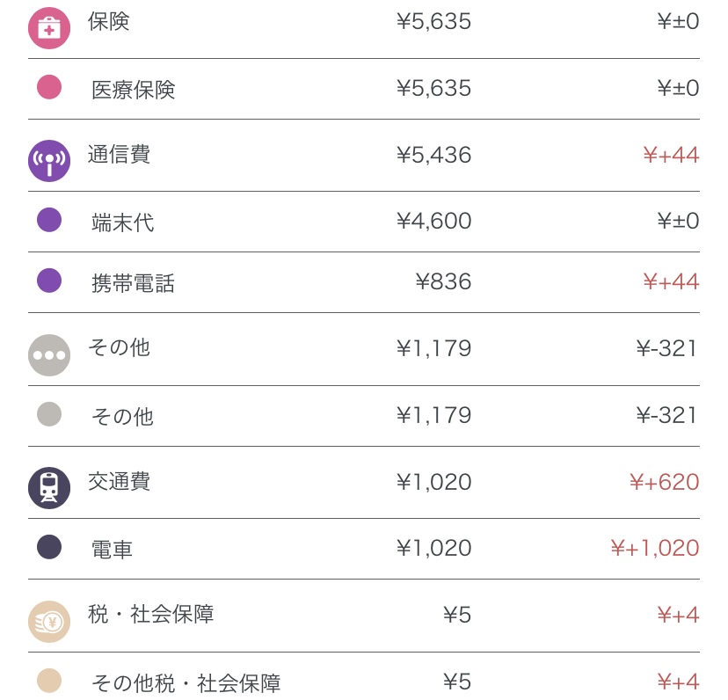Select the 税・社会保障 category label
Image resolution: width=728 pixels, height=700 pixels.
[151, 614]
